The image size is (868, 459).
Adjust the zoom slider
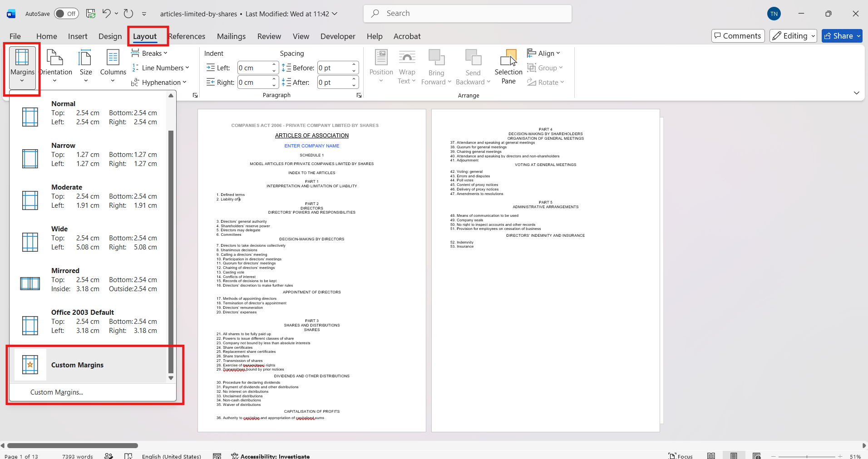pos(807,456)
